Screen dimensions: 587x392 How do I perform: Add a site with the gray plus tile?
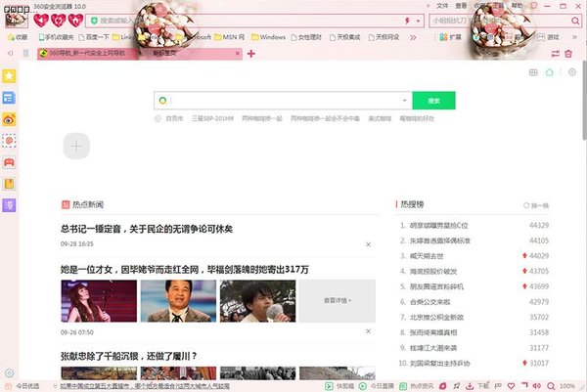tap(76, 146)
